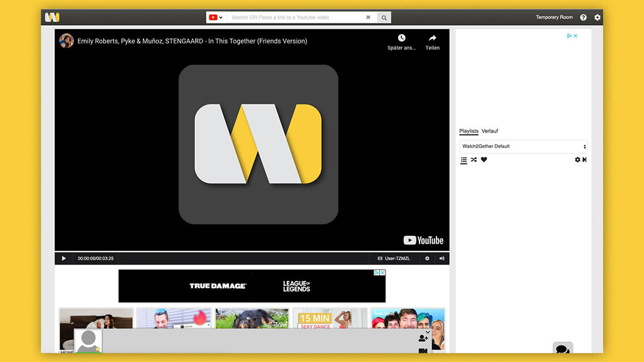Click the channel avatar beside video title
The width and height of the screenshot is (644, 362).
[x=66, y=41]
